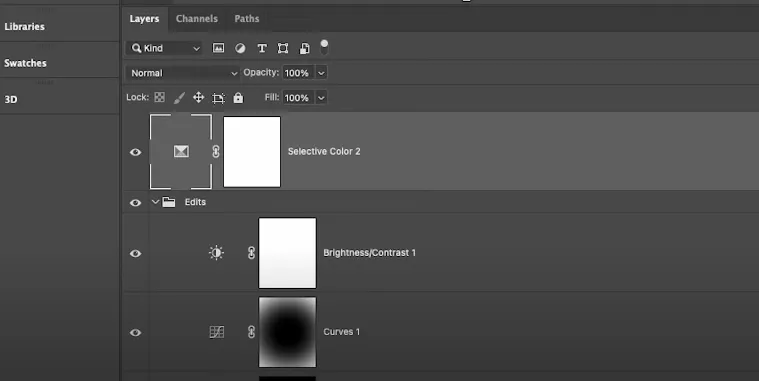Filter layers by pixel layer icon
The height and width of the screenshot is (381, 759).
click(218, 48)
